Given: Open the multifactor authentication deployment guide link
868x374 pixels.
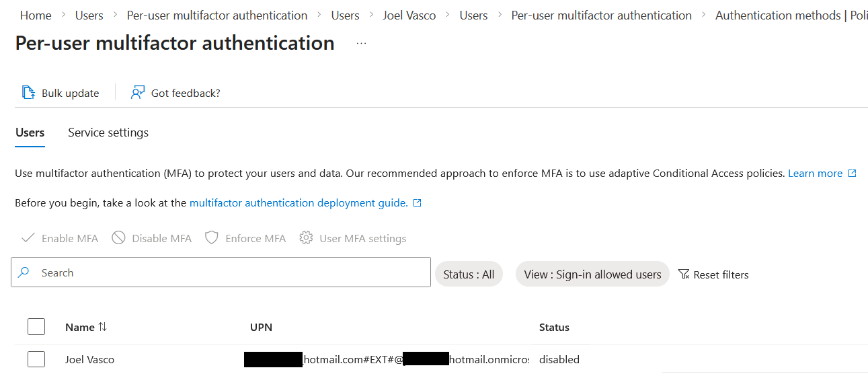Looking at the screenshot, I should click(x=299, y=203).
